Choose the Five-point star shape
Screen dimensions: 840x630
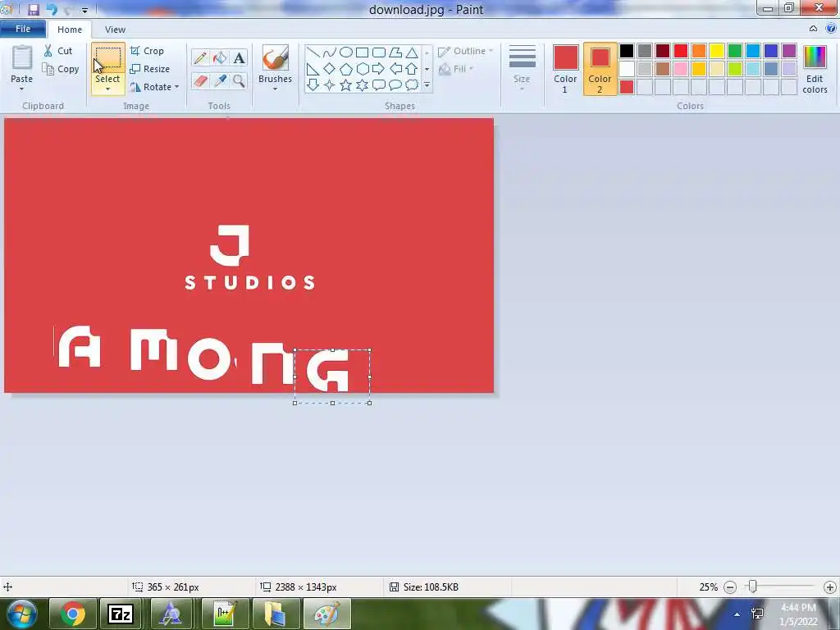pos(346,84)
